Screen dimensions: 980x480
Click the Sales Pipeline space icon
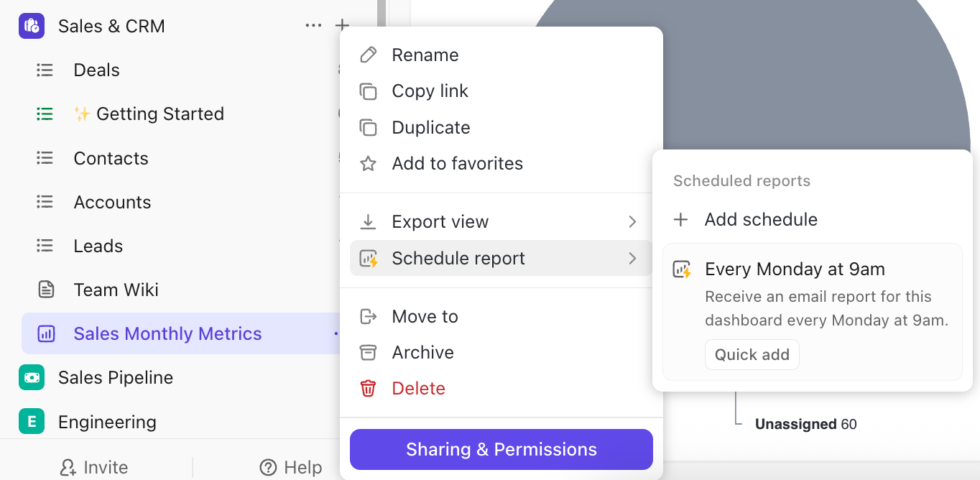32,377
